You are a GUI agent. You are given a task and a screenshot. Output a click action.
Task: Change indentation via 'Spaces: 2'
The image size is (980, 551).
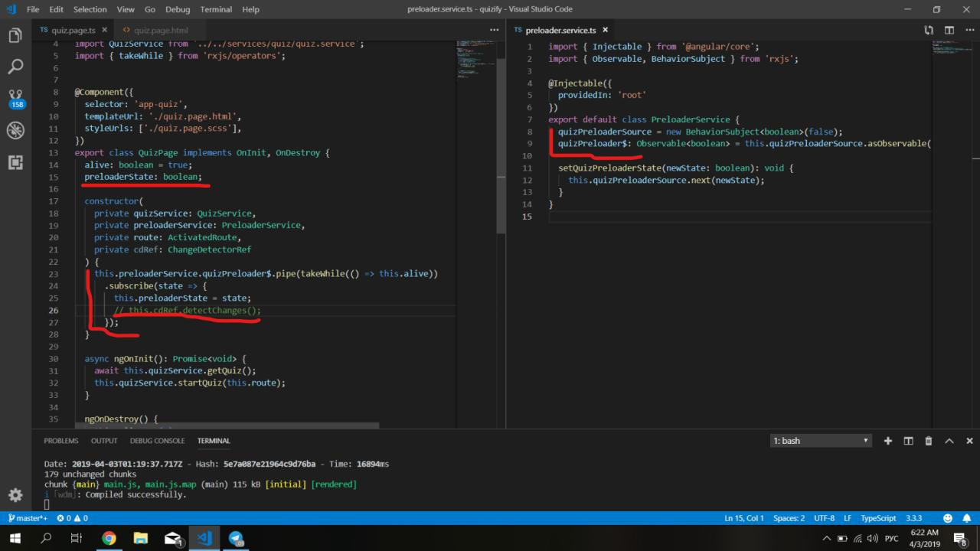point(789,518)
